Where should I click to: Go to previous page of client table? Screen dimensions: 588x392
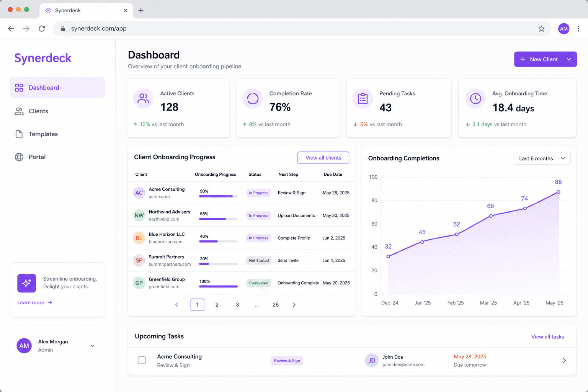[176, 305]
